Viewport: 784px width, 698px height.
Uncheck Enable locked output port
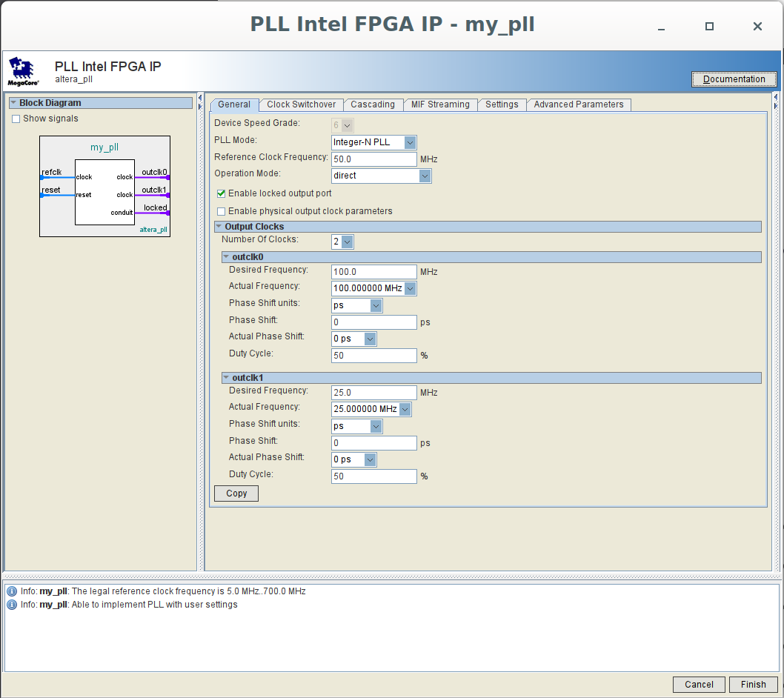coord(221,193)
